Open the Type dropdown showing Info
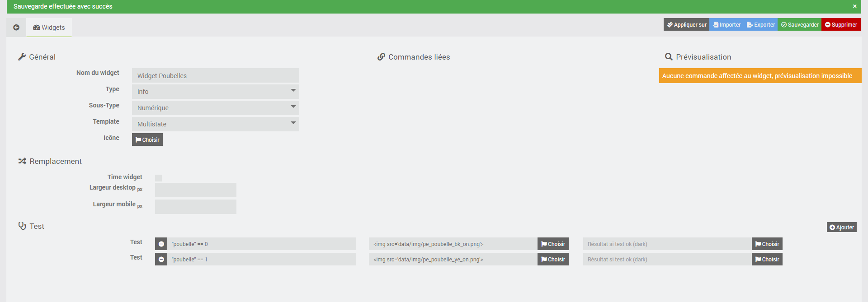 (x=216, y=92)
